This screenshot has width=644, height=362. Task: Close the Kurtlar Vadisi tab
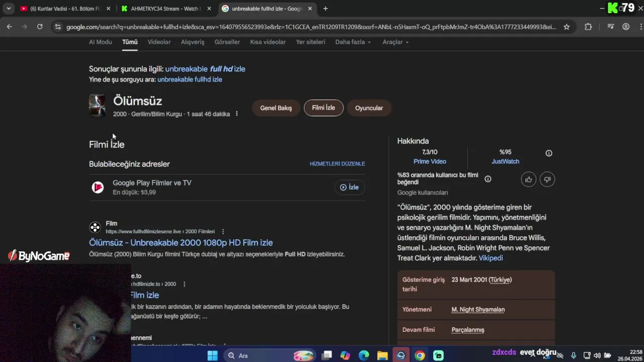pyautogui.click(x=108, y=9)
